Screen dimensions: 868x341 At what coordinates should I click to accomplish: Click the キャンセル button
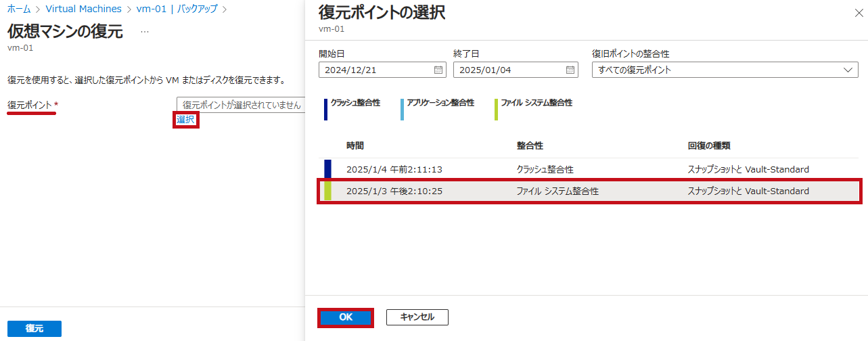coord(417,317)
